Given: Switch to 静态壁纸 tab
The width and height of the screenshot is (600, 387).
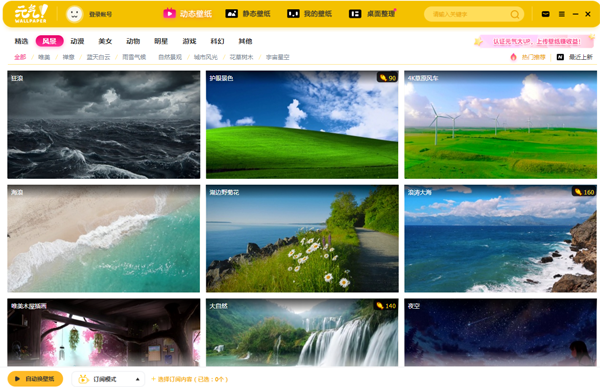Looking at the screenshot, I should click(x=248, y=14).
